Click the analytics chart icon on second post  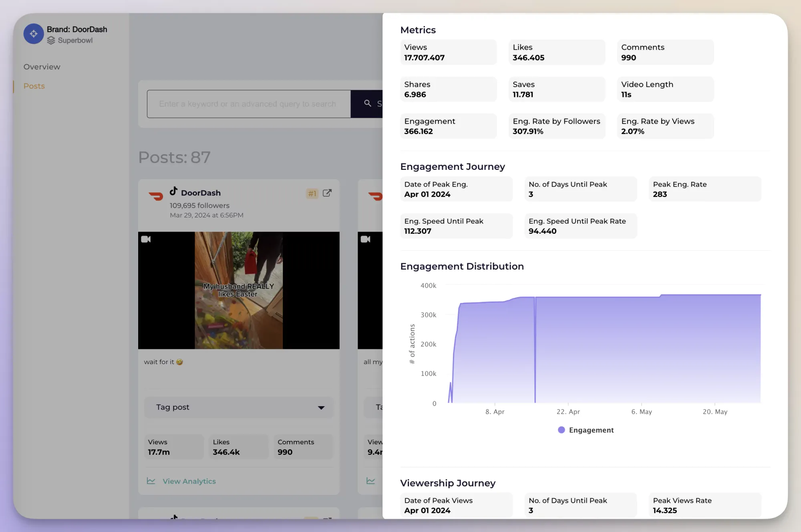pyautogui.click(x=370, y=481)
